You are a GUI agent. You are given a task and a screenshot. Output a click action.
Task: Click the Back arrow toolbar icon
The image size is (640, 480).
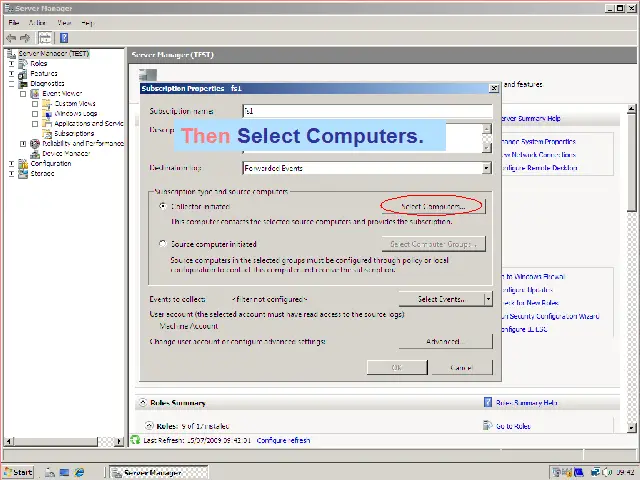[x=11, y=38]
